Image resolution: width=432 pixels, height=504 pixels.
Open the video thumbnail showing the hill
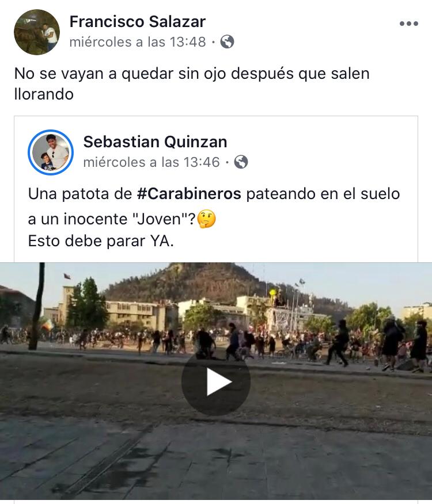point(216,381)
